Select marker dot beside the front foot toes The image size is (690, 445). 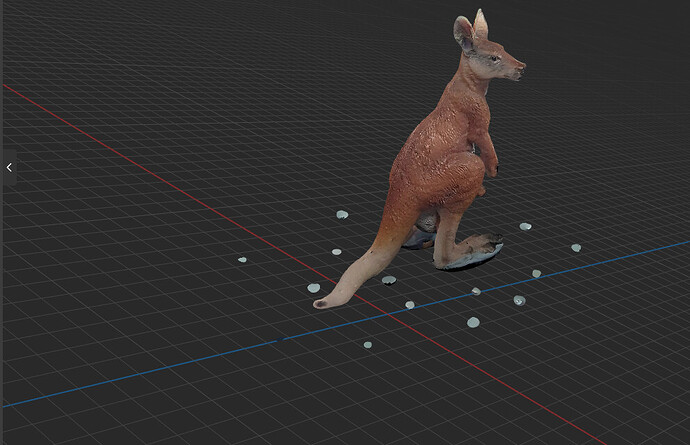(525, 226)
